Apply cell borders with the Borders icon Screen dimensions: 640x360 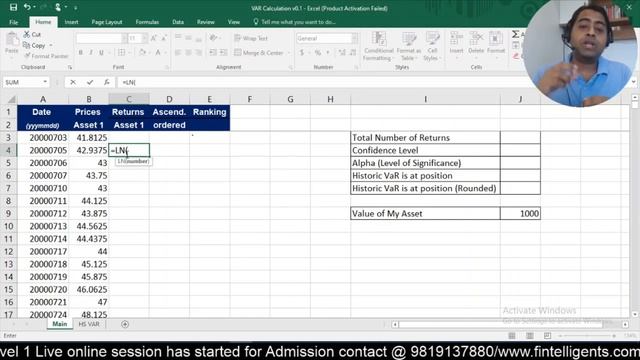tap(121, 53)
